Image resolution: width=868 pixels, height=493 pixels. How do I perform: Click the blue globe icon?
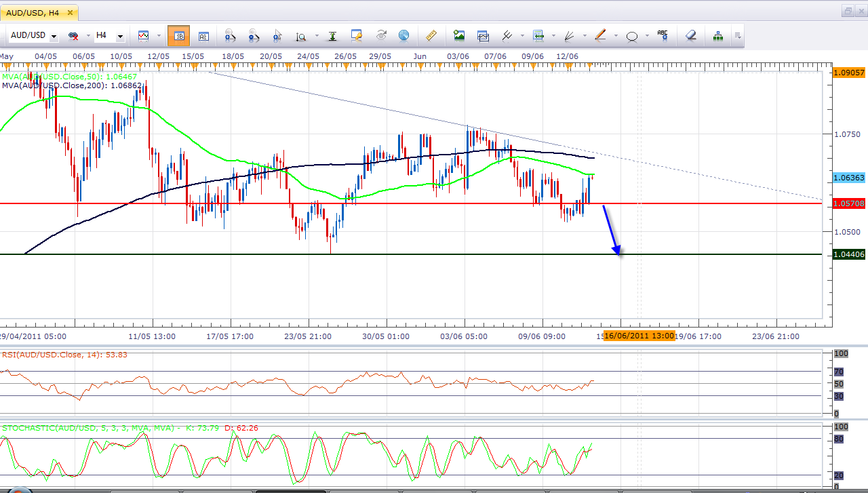403,35
